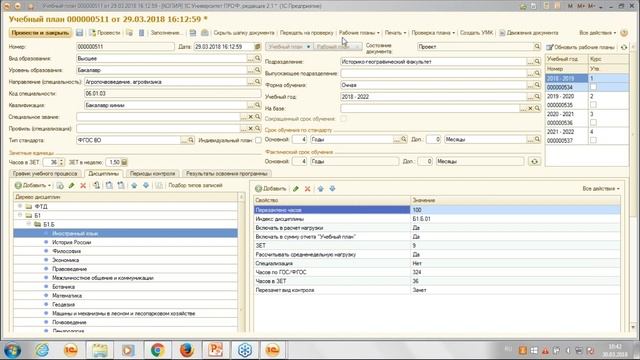Open calculator icon beside ЗЕТ в неделю

(x=124, y=162)
